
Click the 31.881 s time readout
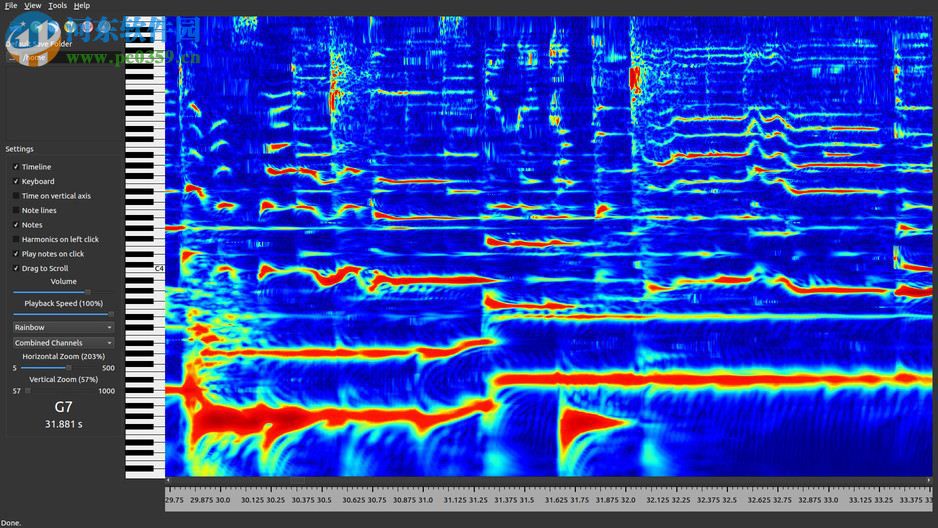(63, 425)
